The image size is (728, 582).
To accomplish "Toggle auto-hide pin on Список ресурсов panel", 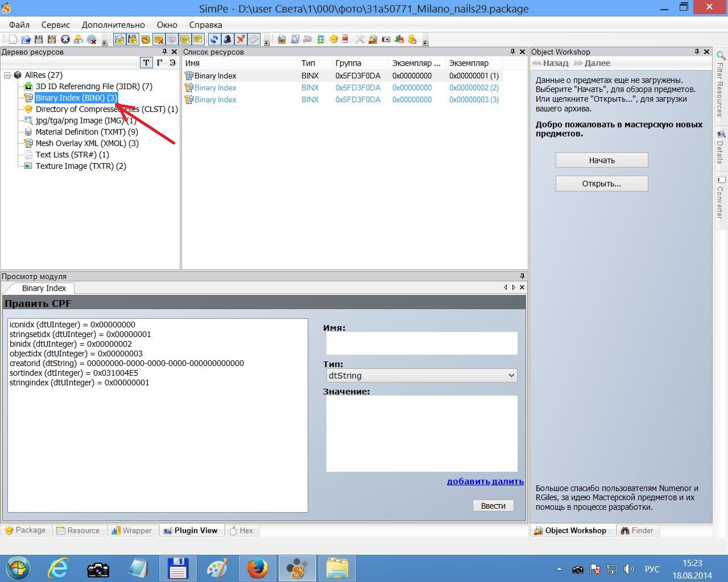I will (512, 52).
